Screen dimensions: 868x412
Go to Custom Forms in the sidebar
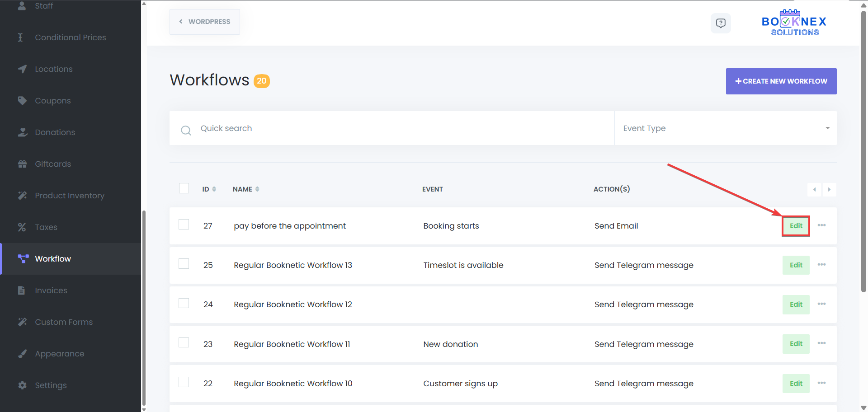[x=64, y=322]
